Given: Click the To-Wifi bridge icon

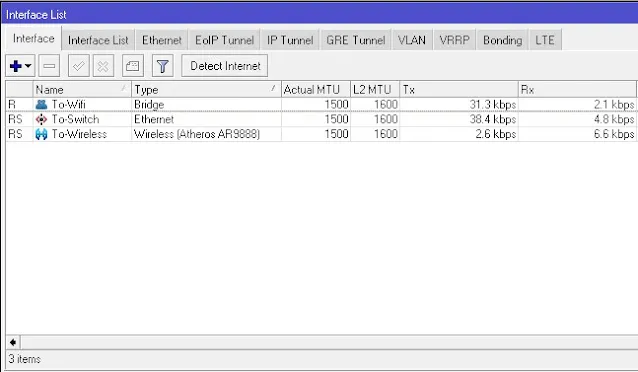Looking at the screenshot, I should (x=42, y=105).
